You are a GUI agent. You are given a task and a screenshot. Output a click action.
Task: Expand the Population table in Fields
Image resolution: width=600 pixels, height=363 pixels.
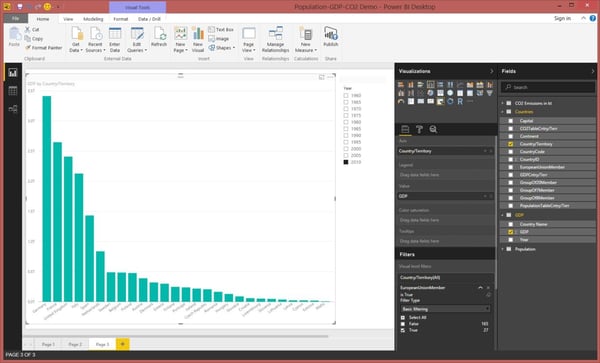click(503, 249)
